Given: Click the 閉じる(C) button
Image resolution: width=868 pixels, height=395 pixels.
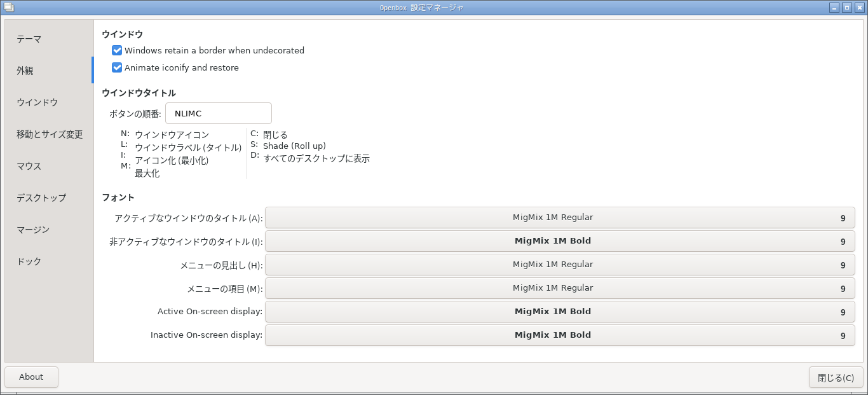Looking at the screenshot, I should pyautogui.click(x=836, y=377).
